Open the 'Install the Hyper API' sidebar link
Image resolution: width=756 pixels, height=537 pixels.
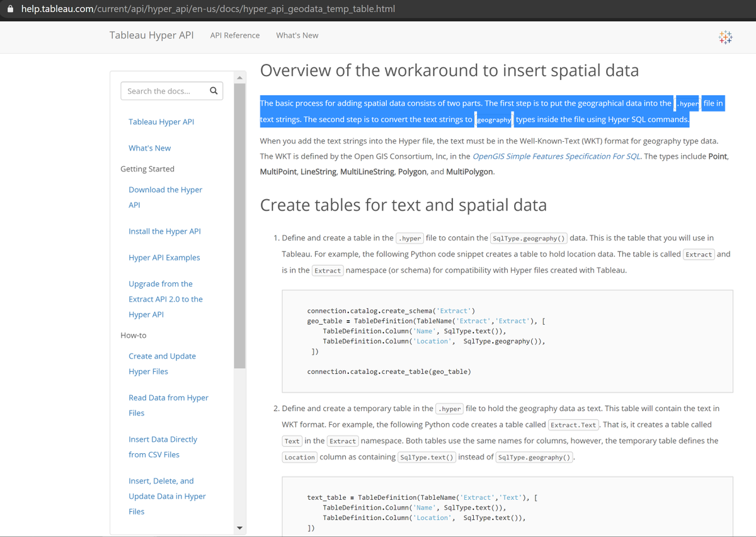(x=165, y=231)
